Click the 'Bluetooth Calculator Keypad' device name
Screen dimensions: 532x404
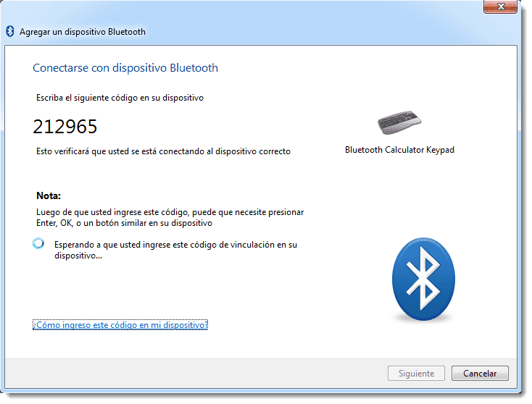coord(399,150)
